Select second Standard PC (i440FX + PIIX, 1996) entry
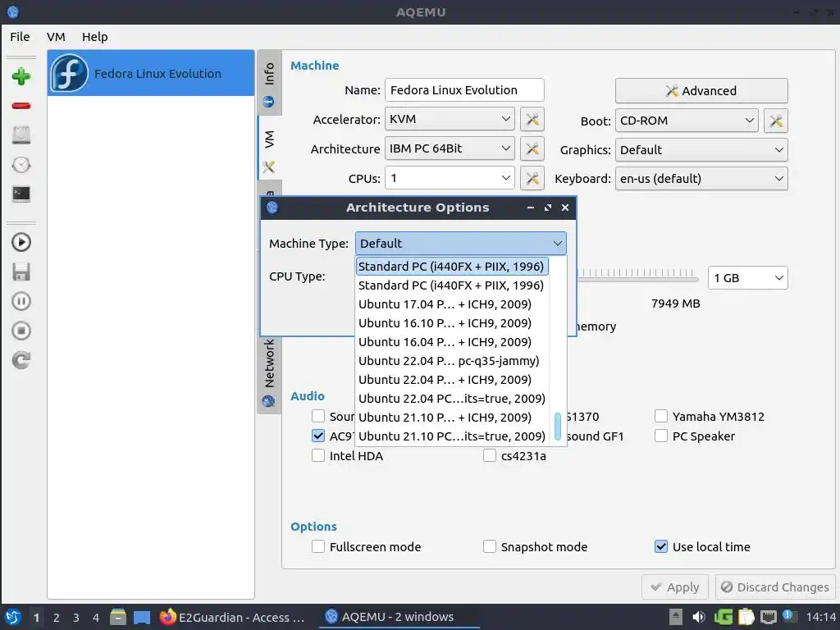 click(452, 285)
